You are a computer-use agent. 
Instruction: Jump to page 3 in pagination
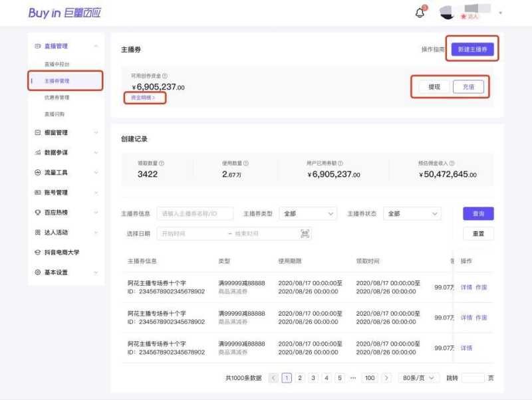313,377
